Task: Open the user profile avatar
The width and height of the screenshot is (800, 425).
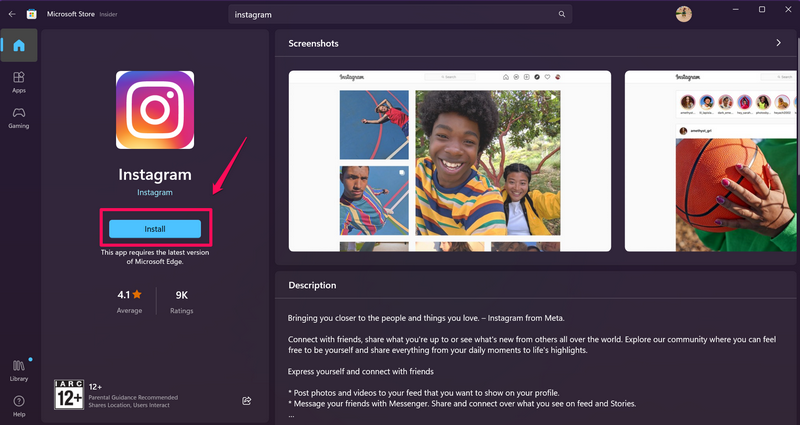Action: pos(684,14)
